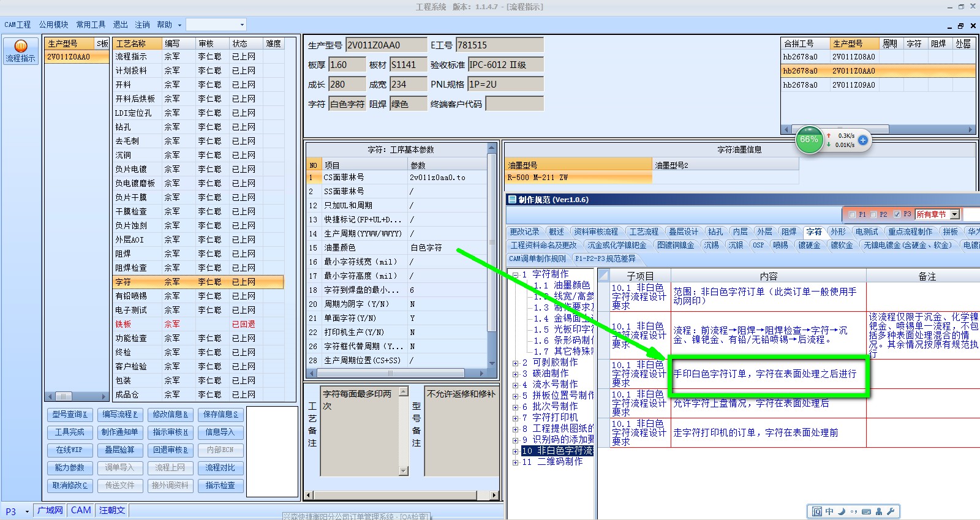This screenshot has height=520, width=980.
Task: Switch to the OSP tab
Action: point(758,245)
